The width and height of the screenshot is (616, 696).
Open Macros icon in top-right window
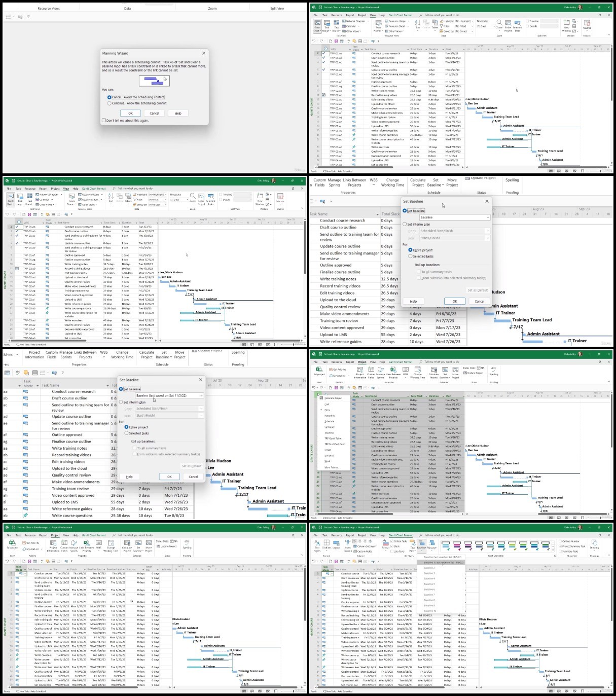tap(587, 25)
